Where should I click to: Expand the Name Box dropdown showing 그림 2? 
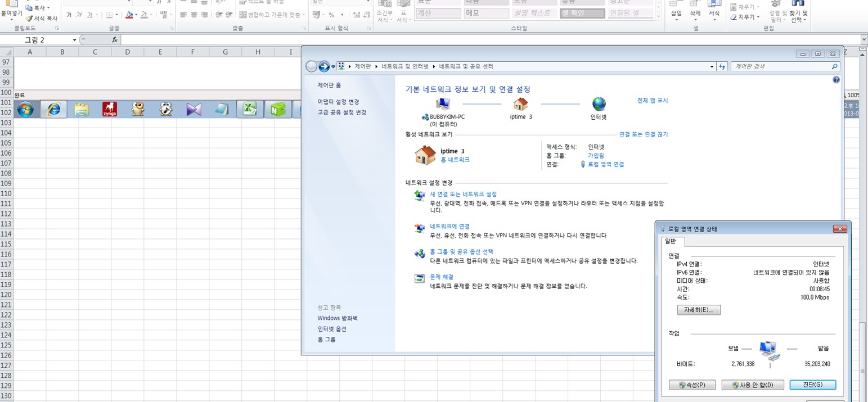(x=74, y=40)
